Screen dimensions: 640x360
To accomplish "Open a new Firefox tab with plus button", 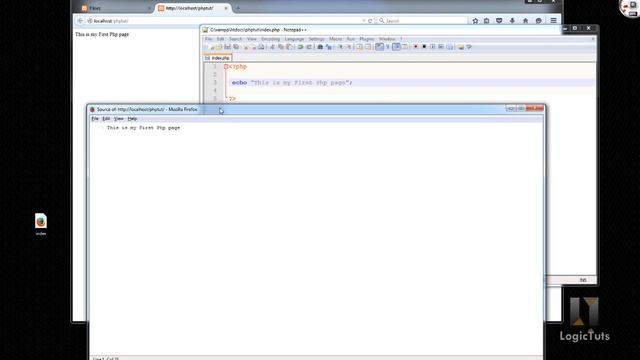I will click(238, 8).
